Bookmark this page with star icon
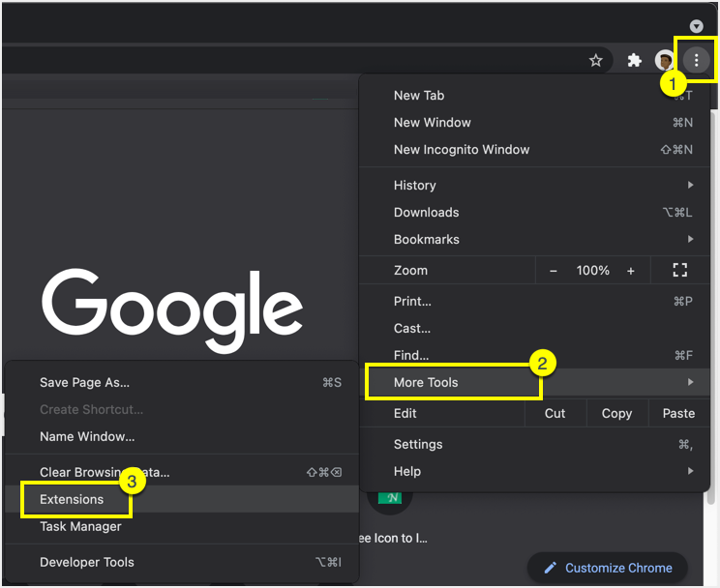The image size is (720, 588). [596, 61]
